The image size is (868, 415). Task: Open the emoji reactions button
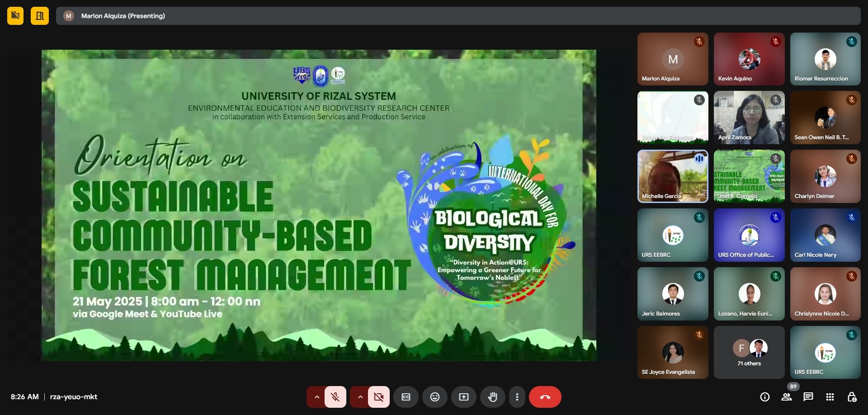point(435,397)
